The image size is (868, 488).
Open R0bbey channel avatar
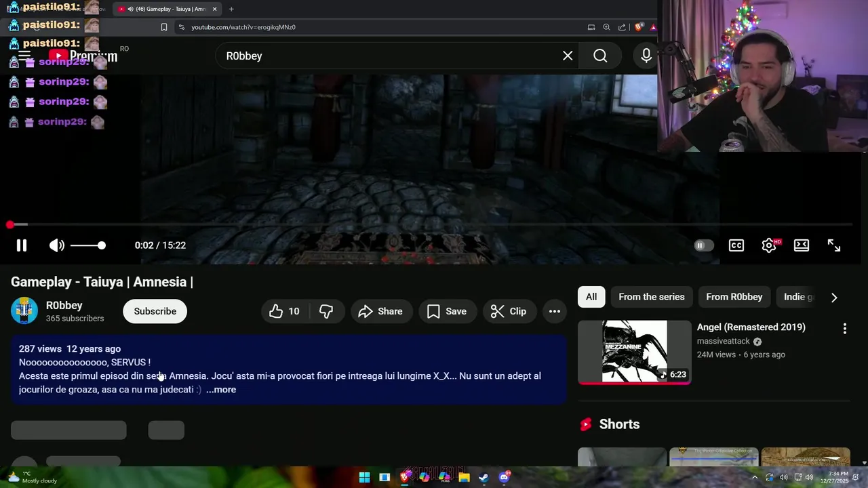pyautogui.click(x=24, y=311)
